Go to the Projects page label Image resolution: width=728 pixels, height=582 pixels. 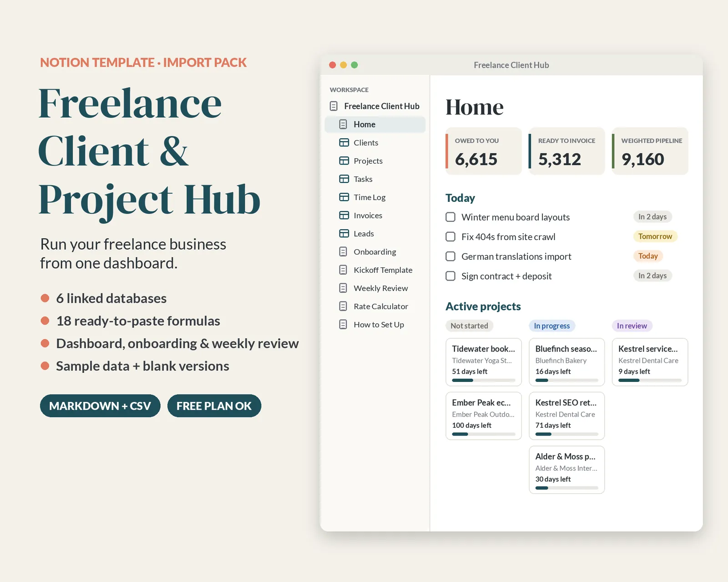(x=368, y=161)
